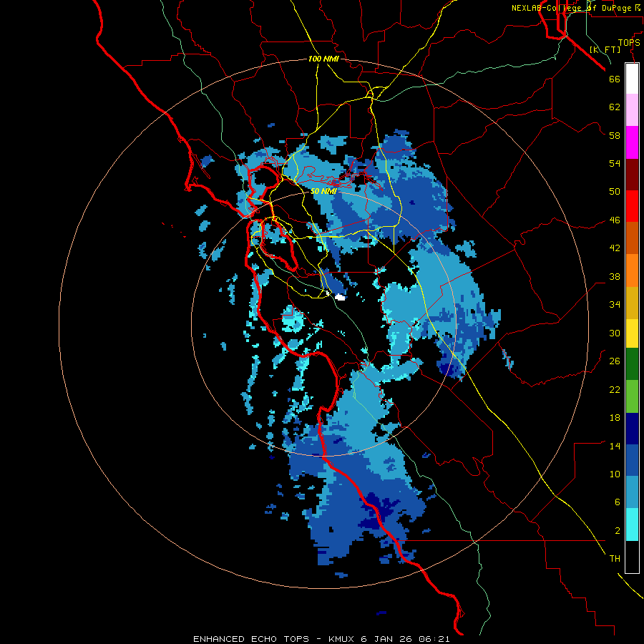The height and width of the screenshot is (644, 644).
Task: Click the dark red (maroon) legend swatch
Action: (x=632, y=175)
